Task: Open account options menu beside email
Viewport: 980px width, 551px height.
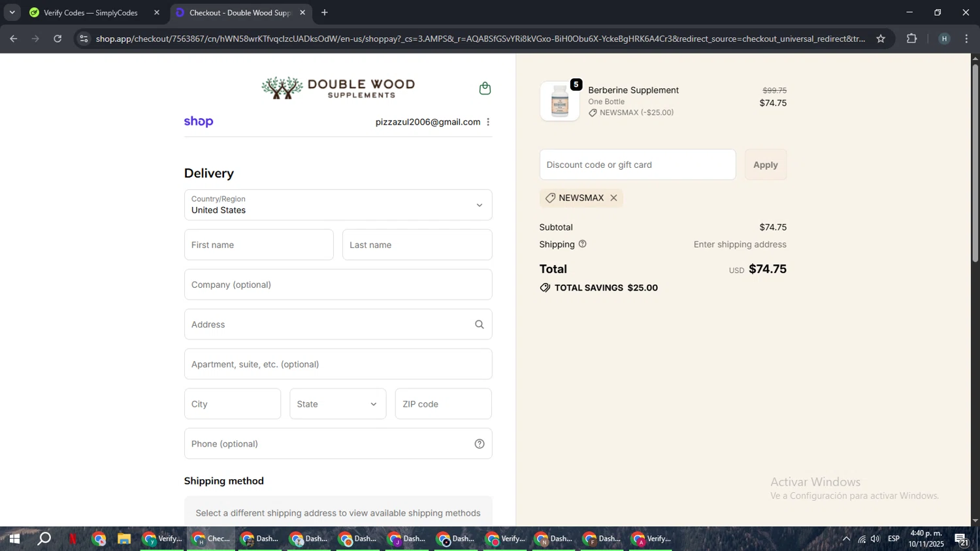Action: click(x=488, y=122)
